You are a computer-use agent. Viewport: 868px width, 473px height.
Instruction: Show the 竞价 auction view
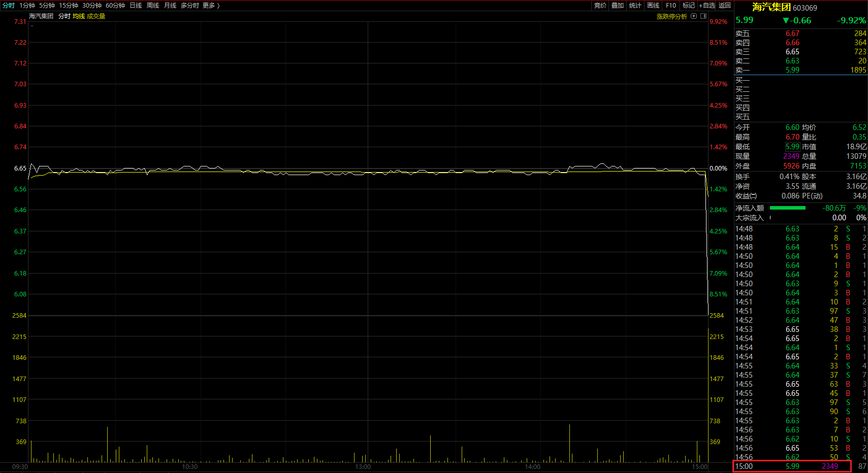tap(600, 6)
